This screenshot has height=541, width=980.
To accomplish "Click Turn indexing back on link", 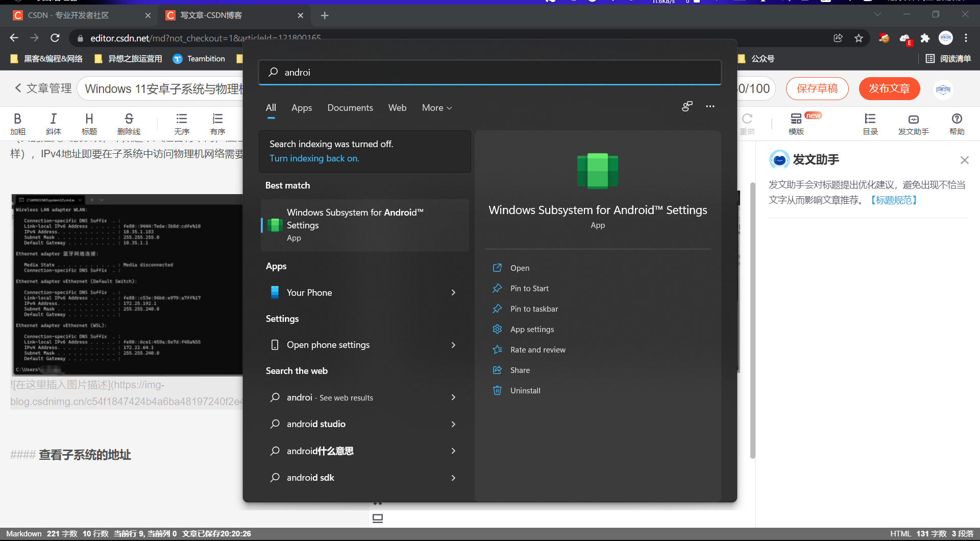I will [x=314, y=158].
